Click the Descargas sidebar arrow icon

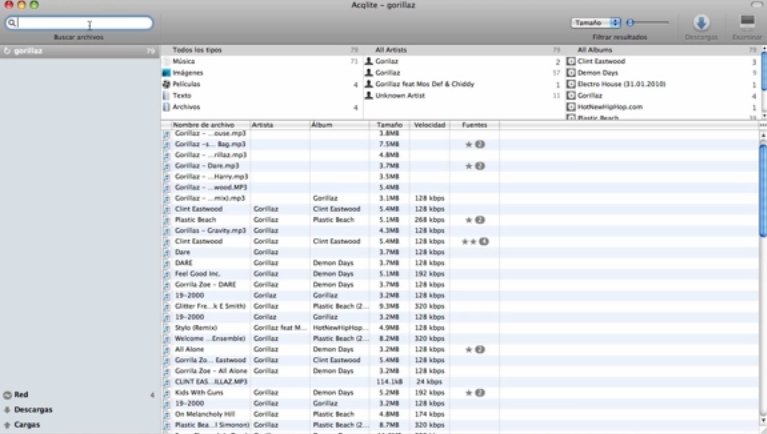point(7,410)
